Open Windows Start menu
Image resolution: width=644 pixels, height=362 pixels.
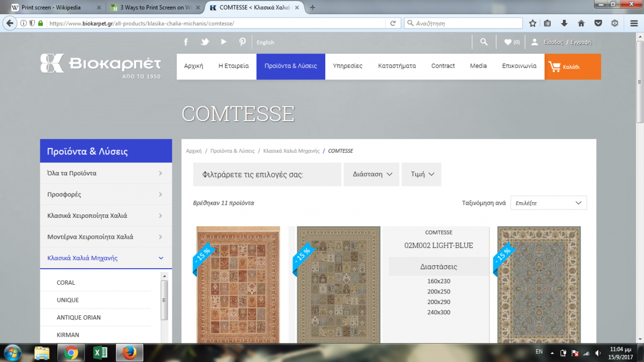[11, 352]
